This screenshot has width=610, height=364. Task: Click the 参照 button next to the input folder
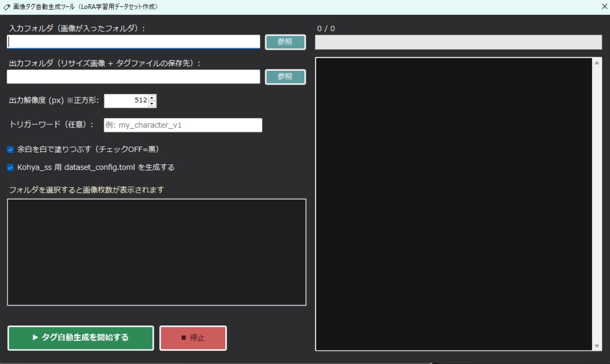coord(285,42)
